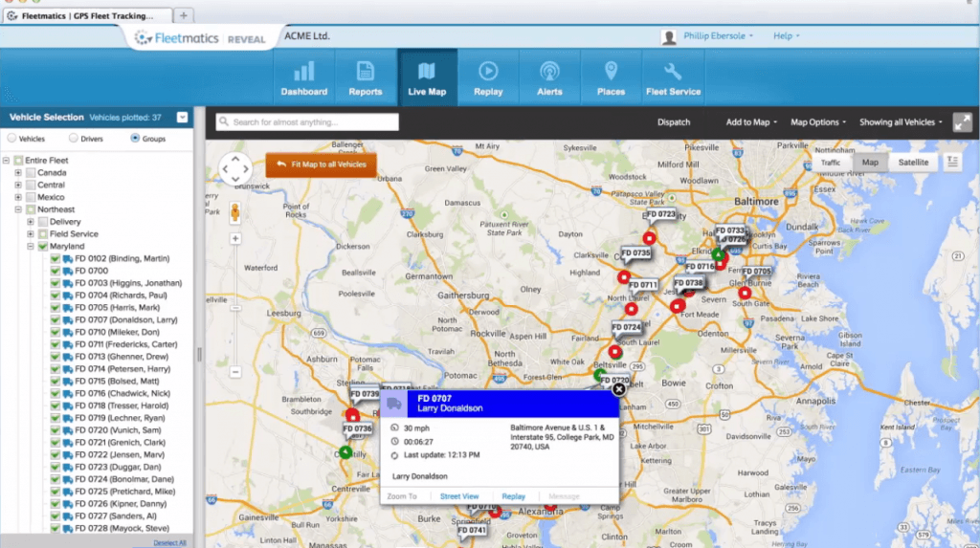Switch to Map view
Screen dimensions: 980x548
(870, 163)
